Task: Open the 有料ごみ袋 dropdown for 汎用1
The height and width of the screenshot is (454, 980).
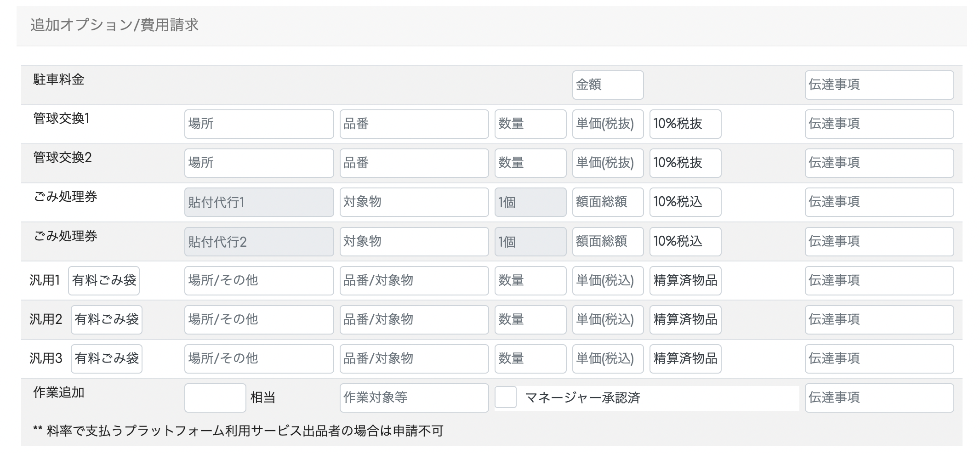Action: [104, 280]
